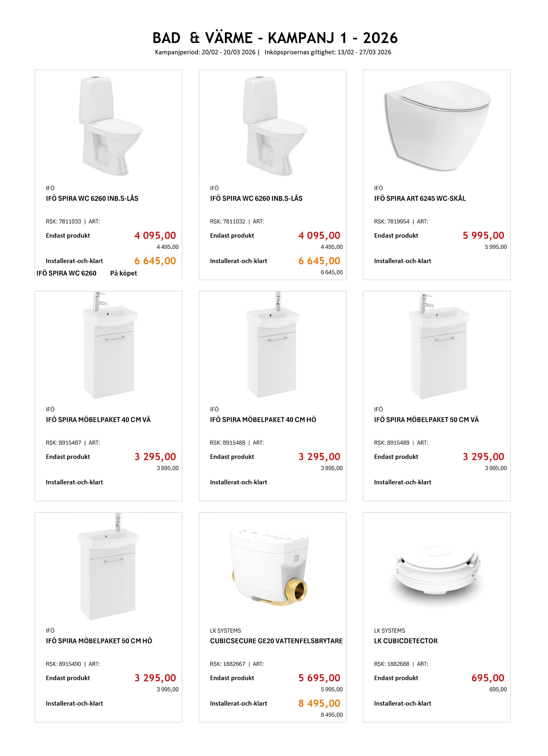Click the toilet image above RSK 7811032

point(273,126)
